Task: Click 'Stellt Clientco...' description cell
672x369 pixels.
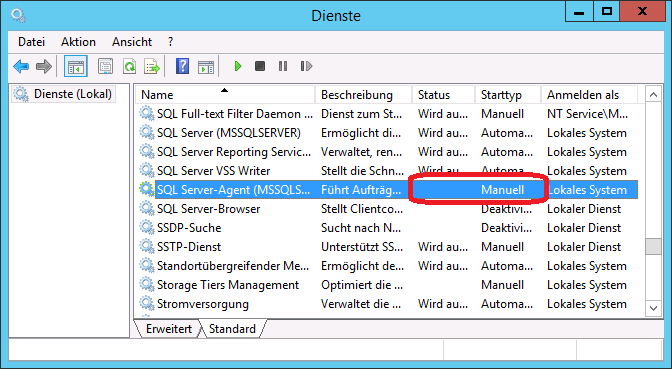Action: (x=362, y=209)
